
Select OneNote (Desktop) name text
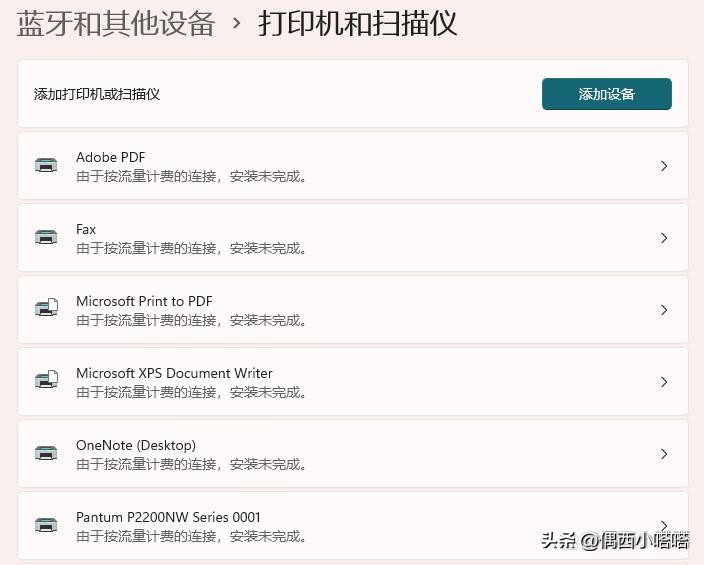click(136, 445)
